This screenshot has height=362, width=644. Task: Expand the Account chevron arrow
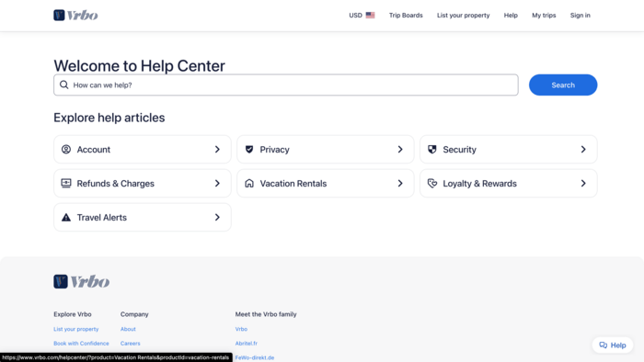[217, 149]
